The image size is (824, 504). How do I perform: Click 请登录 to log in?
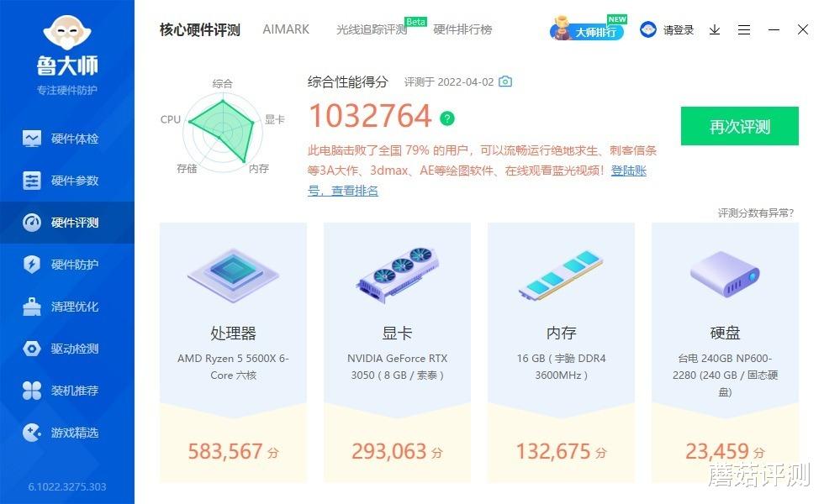[x=678, y=29]
